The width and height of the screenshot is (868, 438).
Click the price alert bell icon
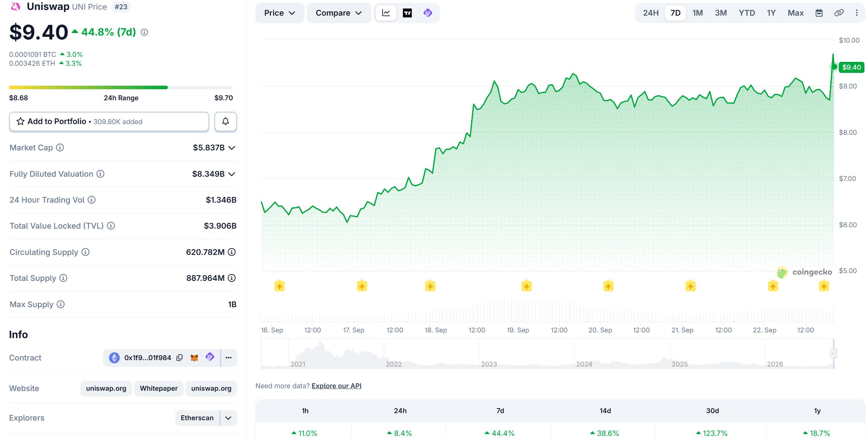(225, 122)
